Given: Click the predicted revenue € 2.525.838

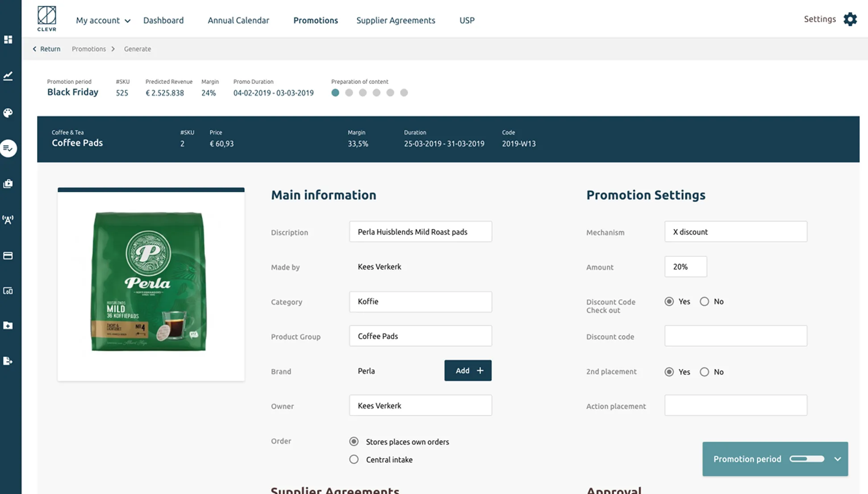Looking at the screenshot, I should point(165,93).
